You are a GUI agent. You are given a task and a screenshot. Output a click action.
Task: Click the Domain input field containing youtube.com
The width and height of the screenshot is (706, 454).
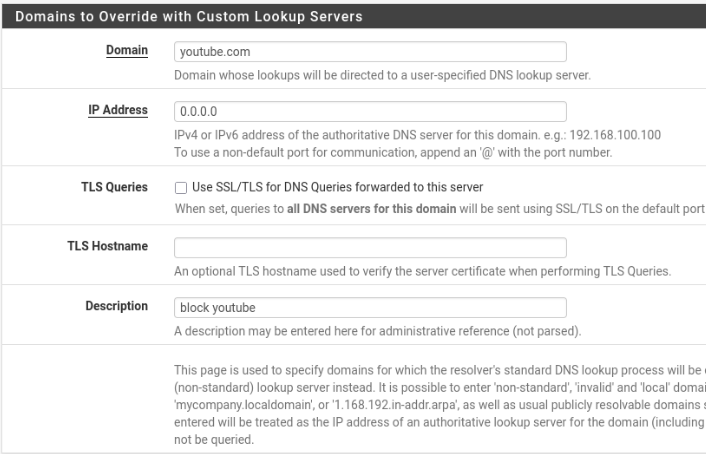[370, 52]
